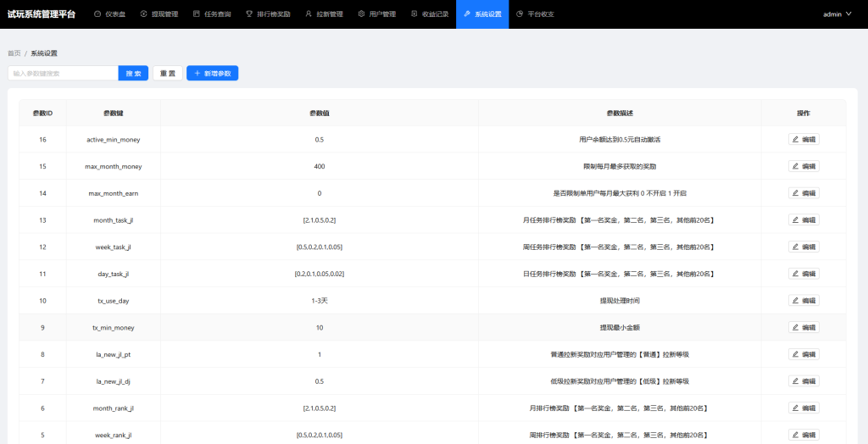The width and height of the screenshot is (868, 444).
Task: Click the 提现管理 withdrawal icon
Action: (143, 14)
